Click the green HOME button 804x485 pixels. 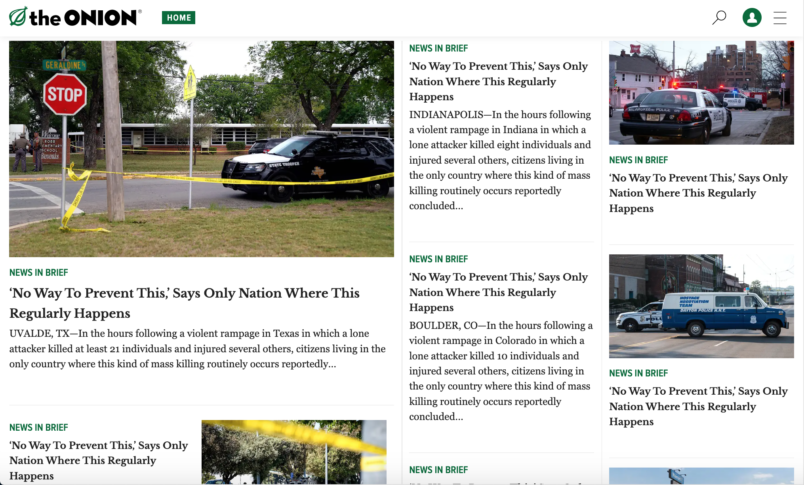178,18
